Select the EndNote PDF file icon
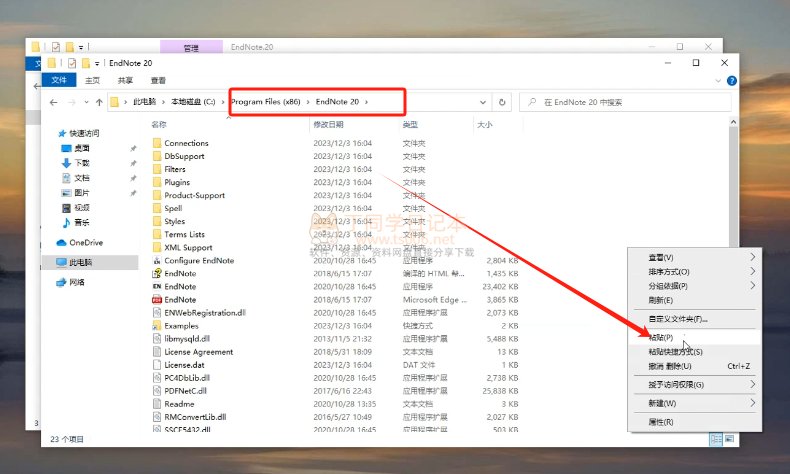 point(157,299)
